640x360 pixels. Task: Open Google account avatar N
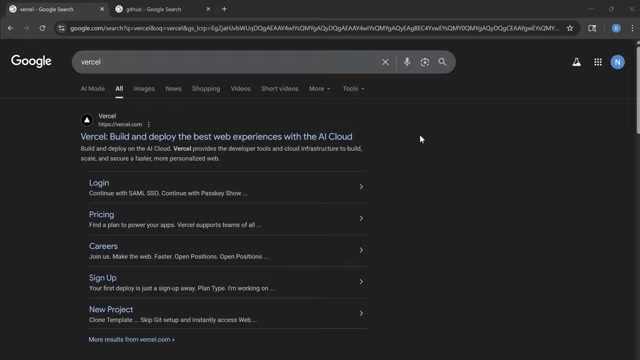[x=618, y=62]
